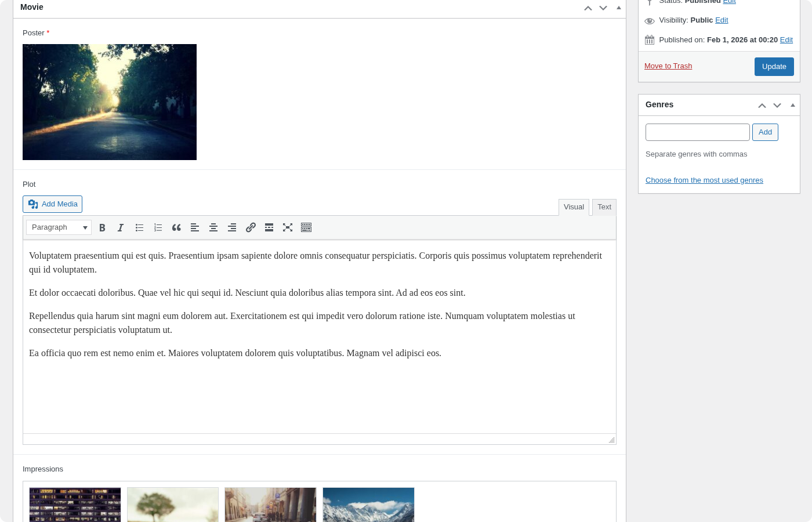Enter fullscreen editor mode

288,227
